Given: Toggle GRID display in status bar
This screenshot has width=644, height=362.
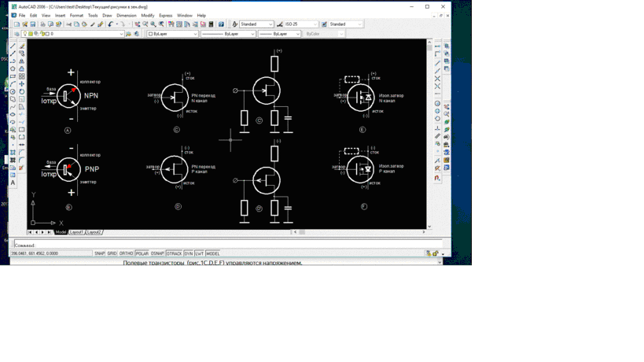Looking at the screenshot, I should pyautogui.click(x=112, y=253).
